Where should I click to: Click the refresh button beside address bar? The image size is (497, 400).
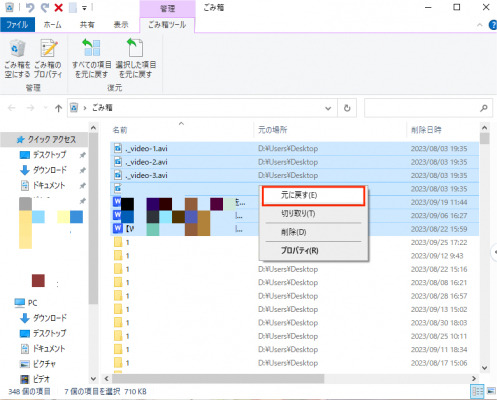pos(347,108)
